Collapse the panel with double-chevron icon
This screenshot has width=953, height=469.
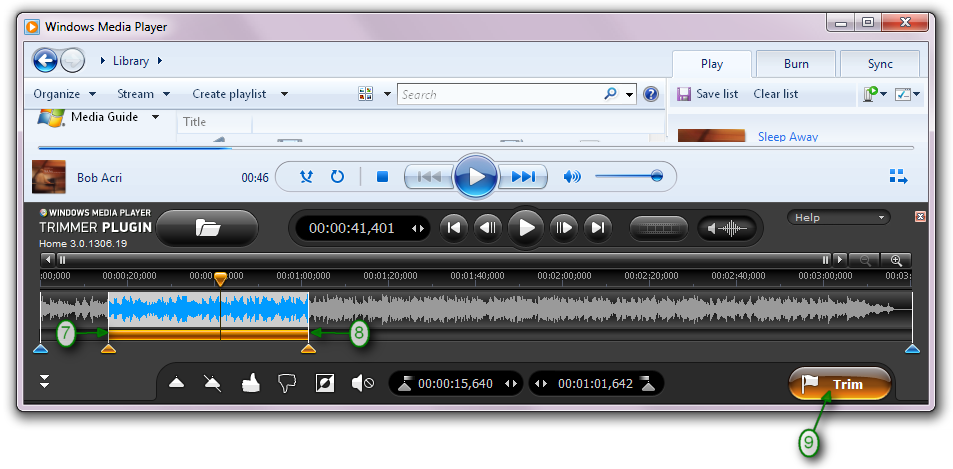tap(44, 382)
